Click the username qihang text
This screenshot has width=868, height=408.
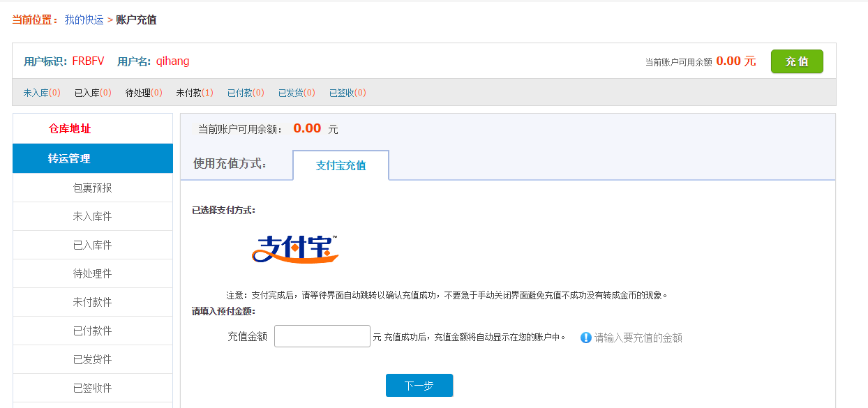(x=172, y=61)
